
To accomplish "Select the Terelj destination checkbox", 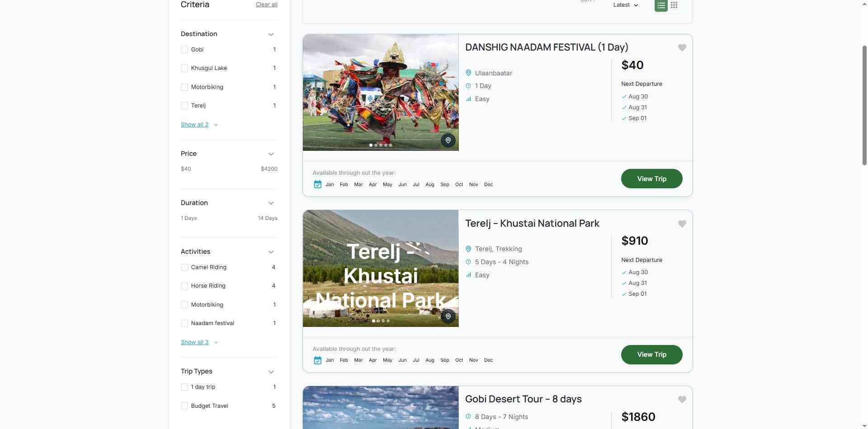I will [x=184, y=106].
